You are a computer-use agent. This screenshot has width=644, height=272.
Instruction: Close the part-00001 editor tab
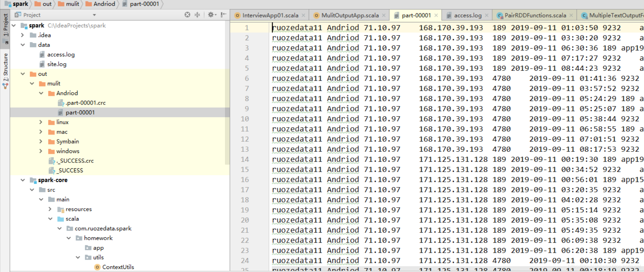436,15
